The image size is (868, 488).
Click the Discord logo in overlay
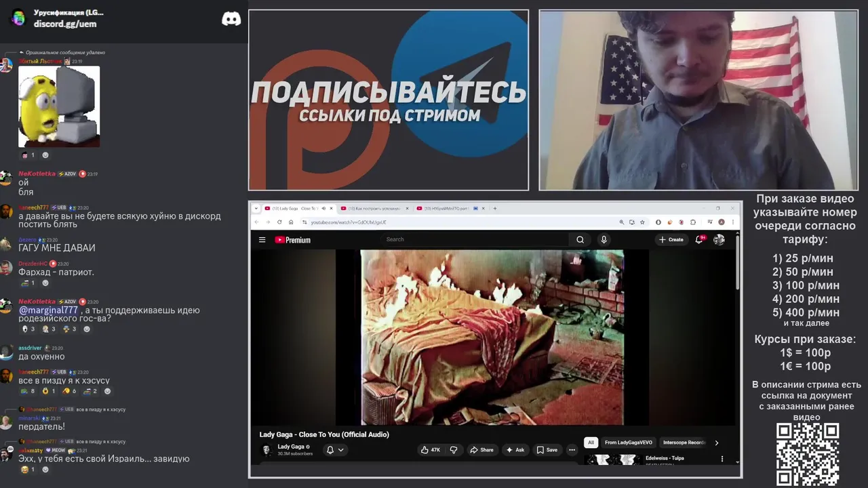pos(231,19)
